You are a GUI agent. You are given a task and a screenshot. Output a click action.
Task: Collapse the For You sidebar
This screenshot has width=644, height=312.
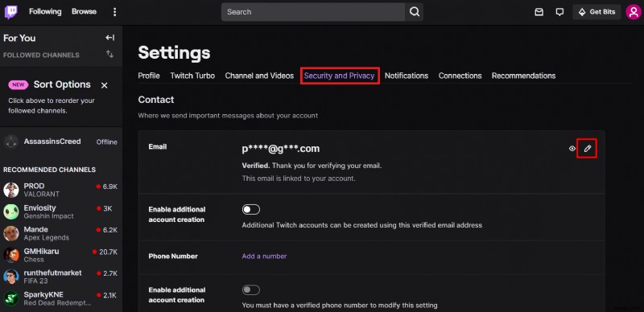pos(109,38)
